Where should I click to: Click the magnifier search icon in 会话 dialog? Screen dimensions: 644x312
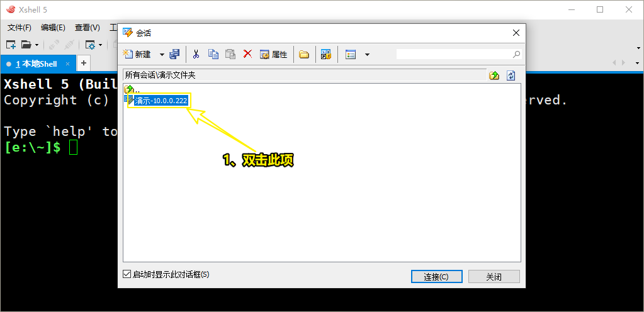coord(517,54)
